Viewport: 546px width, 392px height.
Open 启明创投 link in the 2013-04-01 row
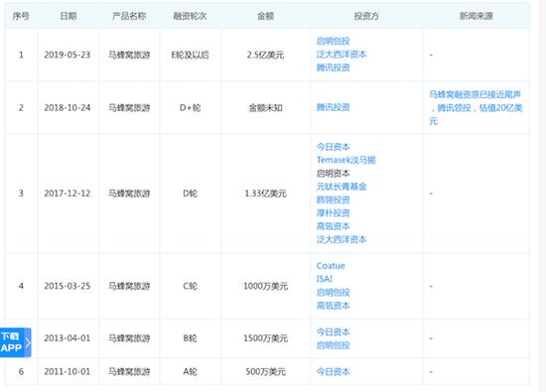tap(333, 345)
